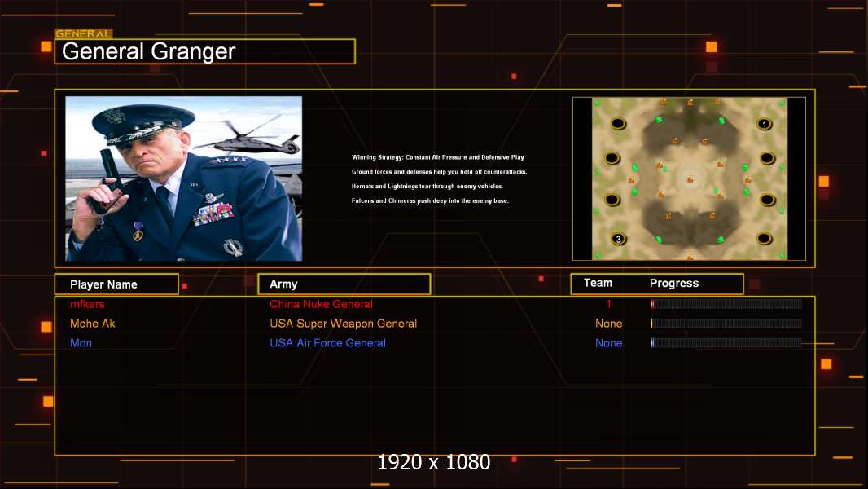Click the orange progress bar for Mohe Ak
Image resolution: width=868 pixels, height=489 pixels.
tap(726, 324)
